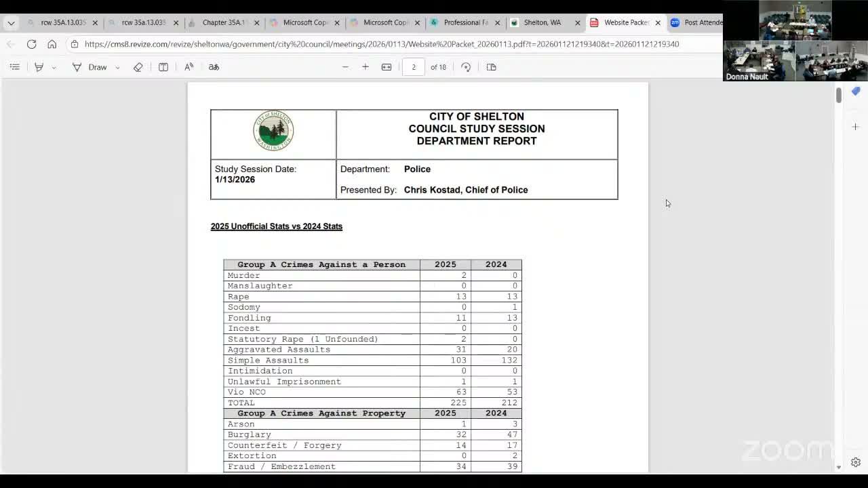The width and height of the screenshot is (868, 488).
Task: Open the tab search dropdown chevron
Action: (x=11, y=22)
